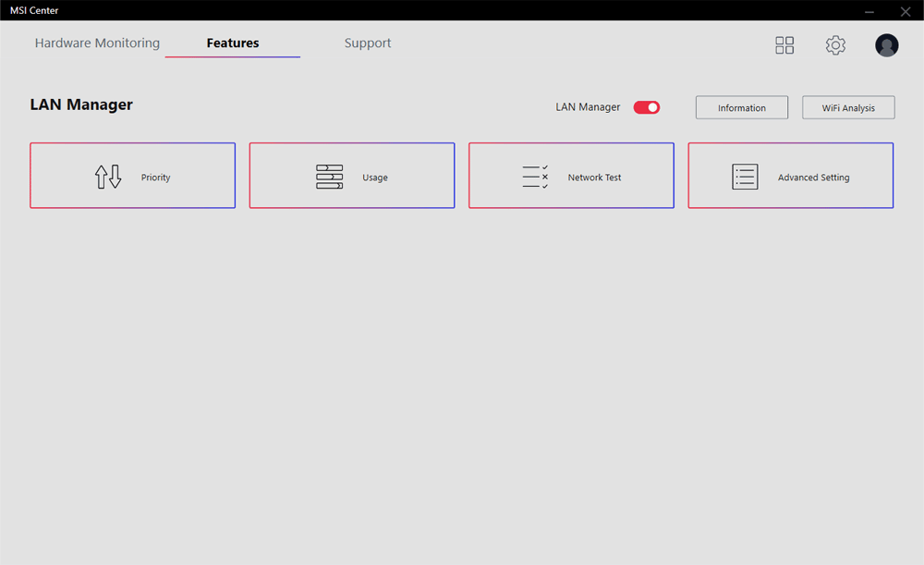The width and height of the screenshot is (924, 565).
Task: Open the apps grid view icon
Action: pos(784,45)
